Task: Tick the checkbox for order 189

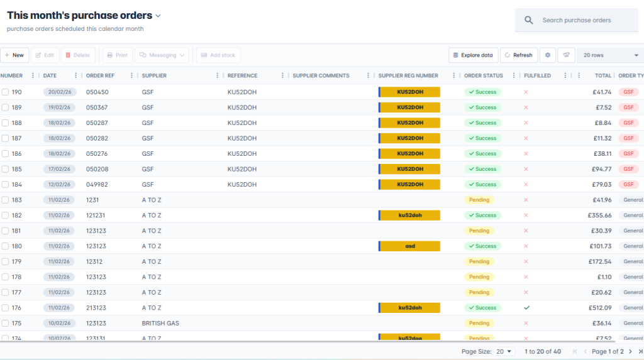Action: pyautogui.click(x=5, y=107)
